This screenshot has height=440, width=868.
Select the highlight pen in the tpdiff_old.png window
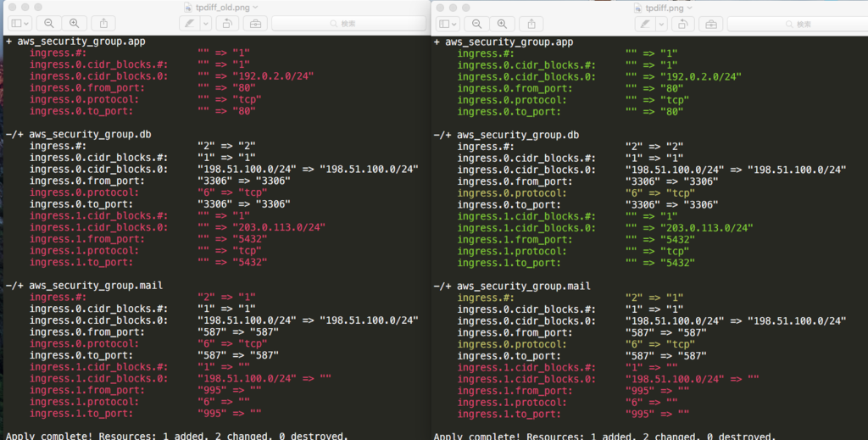point(190,23)
